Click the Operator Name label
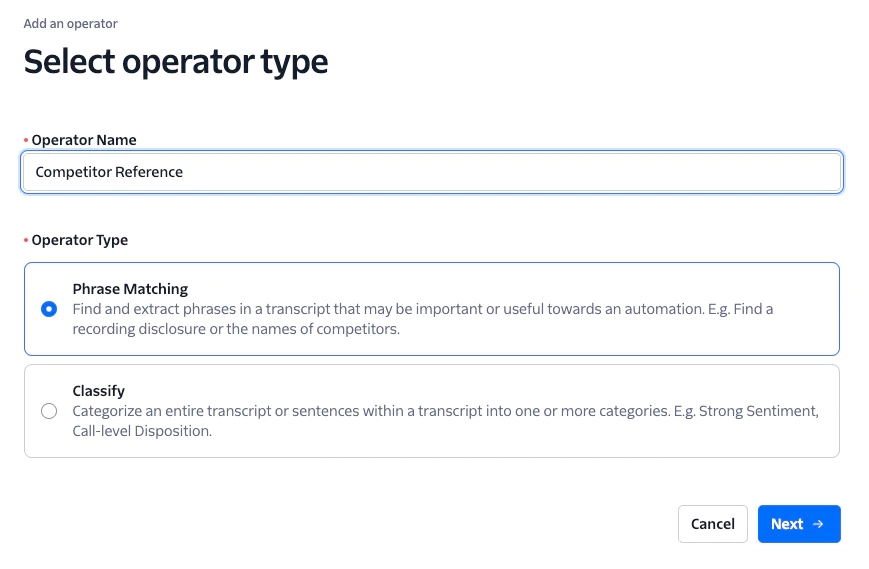869x569 pixels. click(x=84, y=140)
